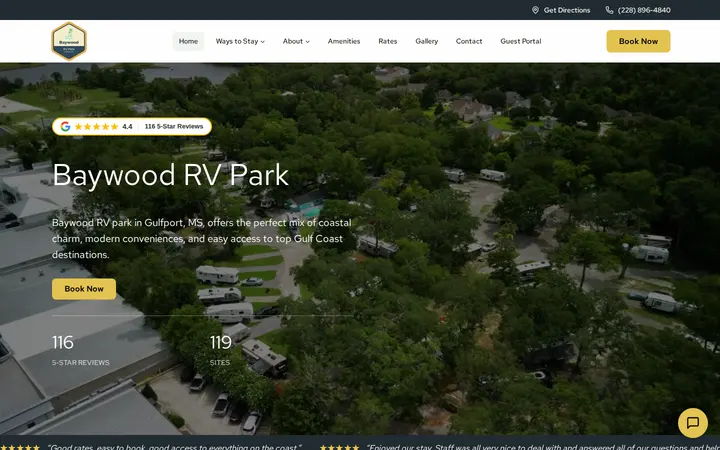Go to the Home menu item

(x=188, y=41)
